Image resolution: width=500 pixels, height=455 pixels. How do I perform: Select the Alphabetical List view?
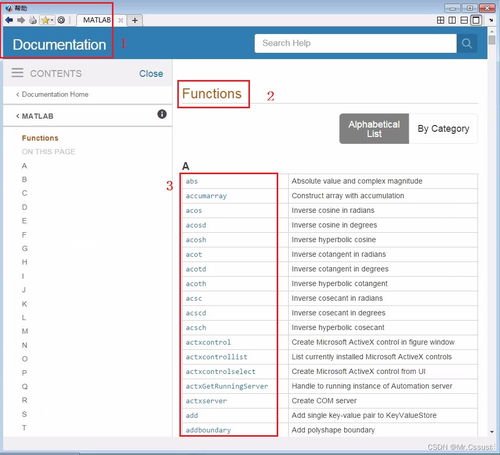[x=374, y=129]
